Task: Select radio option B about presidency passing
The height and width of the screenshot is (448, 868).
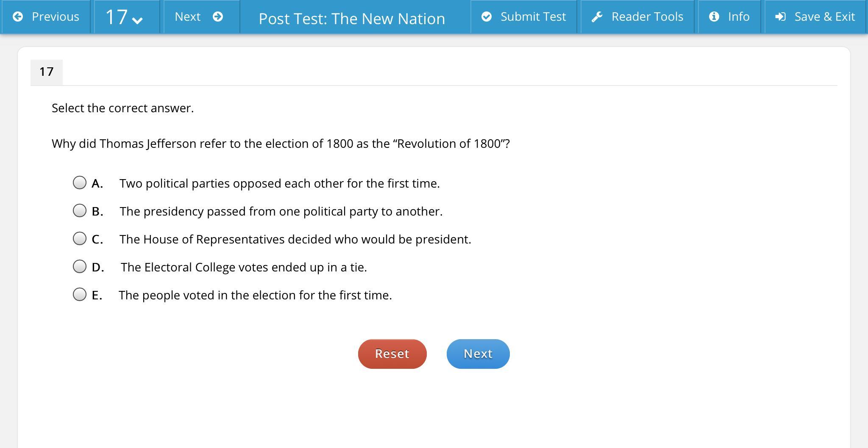Action: [80, 211]
